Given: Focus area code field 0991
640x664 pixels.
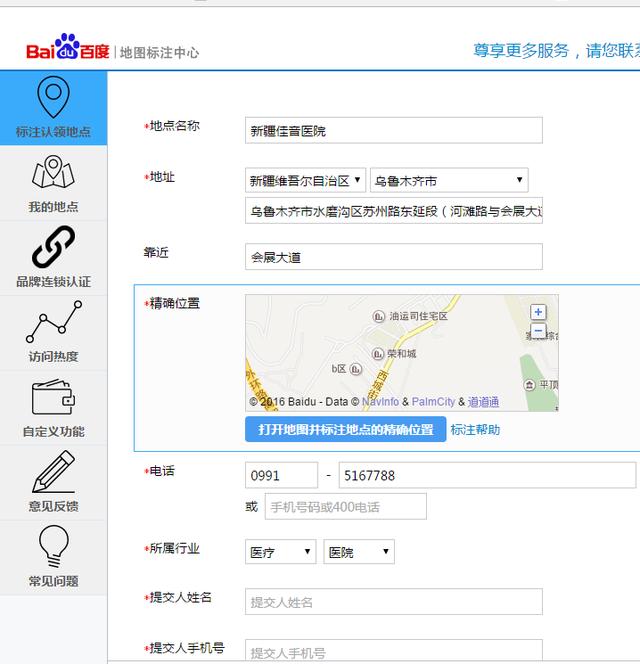Looking at the screenshot, I should coord(281,475).
